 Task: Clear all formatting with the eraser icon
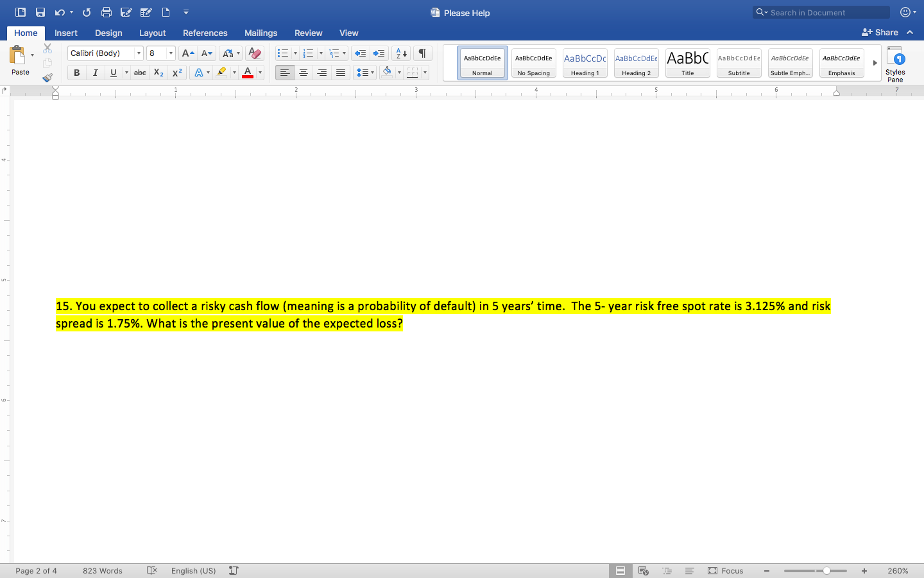click(x=254, y=53)
